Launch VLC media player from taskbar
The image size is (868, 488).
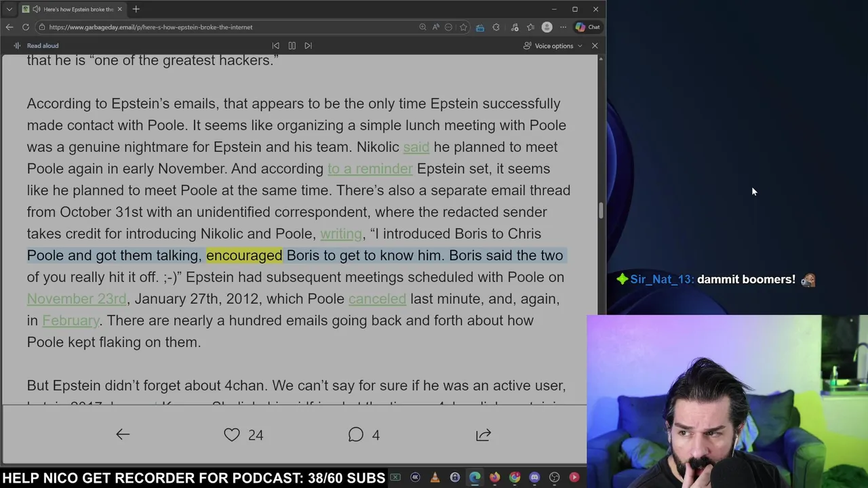(x=435, y=478)
